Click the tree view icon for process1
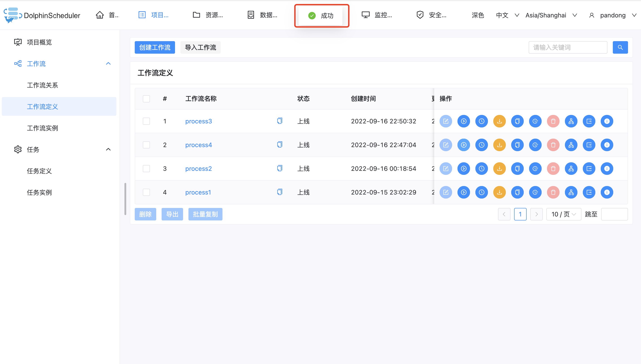 tap(571, 192)
